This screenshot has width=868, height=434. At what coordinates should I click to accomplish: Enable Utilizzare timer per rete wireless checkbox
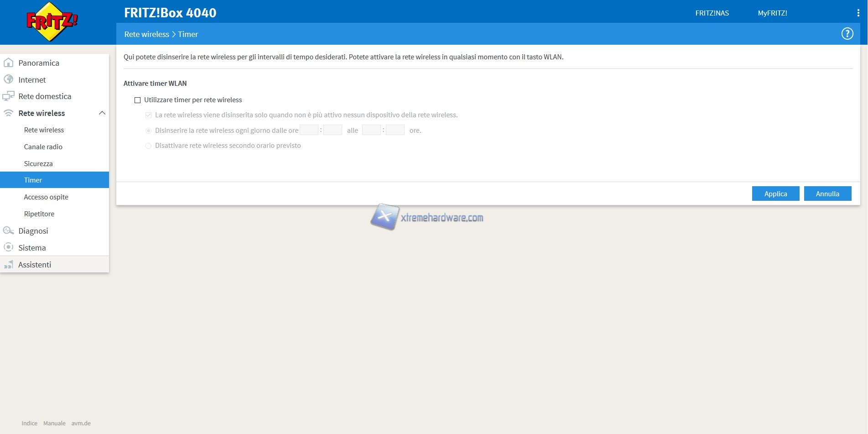pos(137,100)
